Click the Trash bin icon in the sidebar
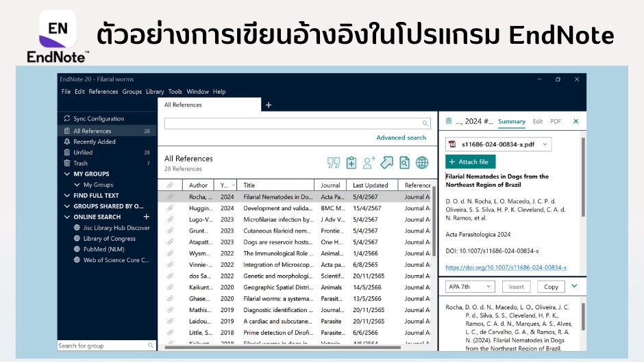644x362 pixels. point(67,163)
